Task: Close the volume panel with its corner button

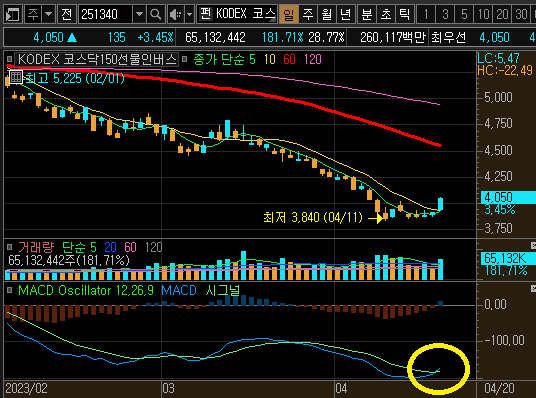Action: pos(533,245)
